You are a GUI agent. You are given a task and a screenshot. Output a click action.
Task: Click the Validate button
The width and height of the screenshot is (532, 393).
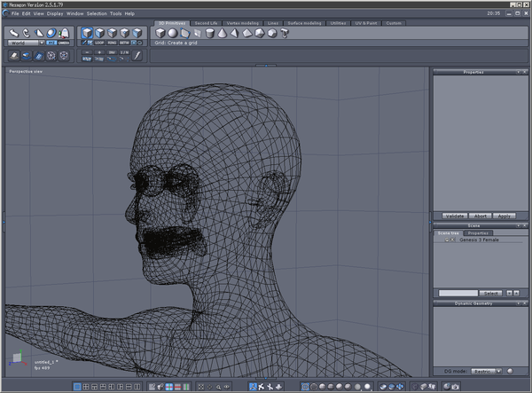coord(454,216)
